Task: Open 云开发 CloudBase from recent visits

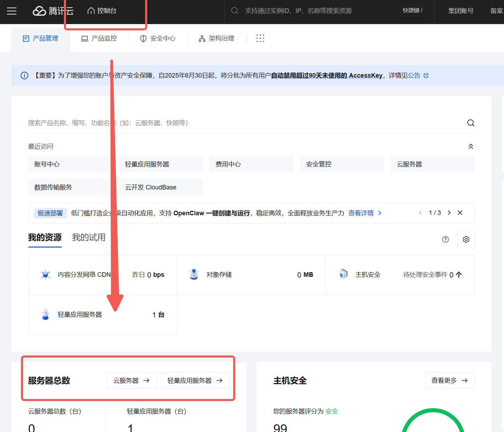Action: point(161,187)
